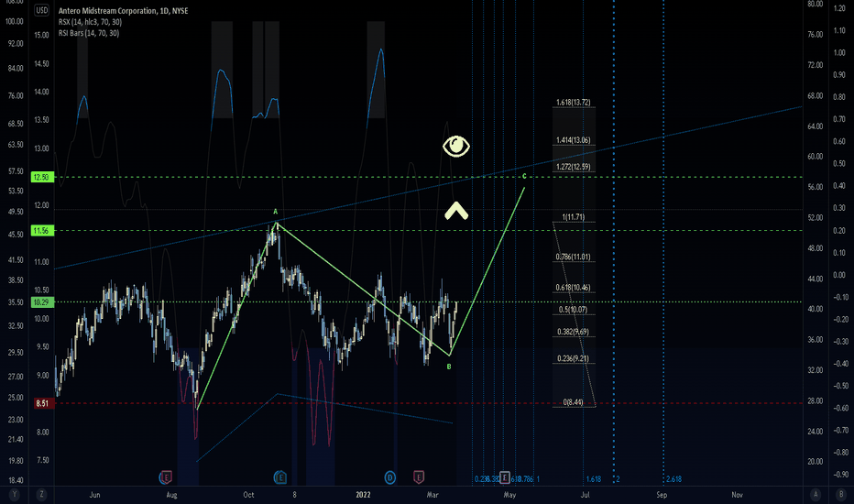
Task: Open the dividend D marker near 2022
Action: pos(390,477)
